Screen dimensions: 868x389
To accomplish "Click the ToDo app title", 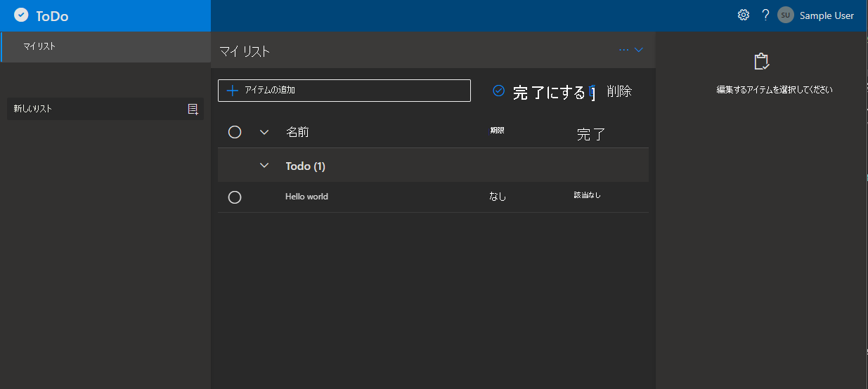I will pyautogui.click(x=53, y=16).
